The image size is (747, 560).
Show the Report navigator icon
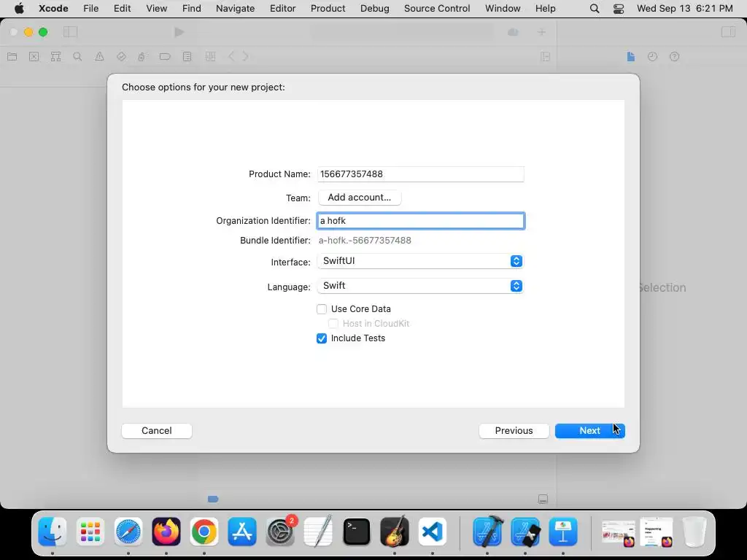click(x=187, y=57)
